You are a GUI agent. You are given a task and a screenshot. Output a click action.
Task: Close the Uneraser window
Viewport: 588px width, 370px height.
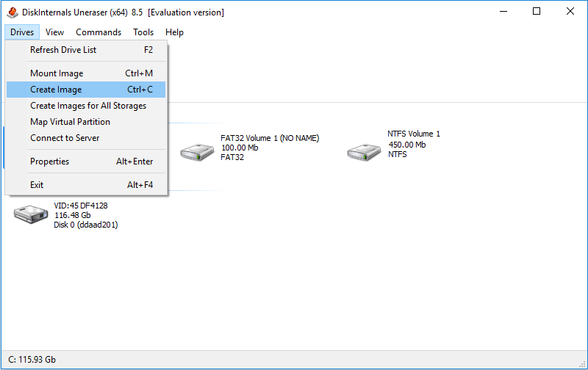click(570, 12)
